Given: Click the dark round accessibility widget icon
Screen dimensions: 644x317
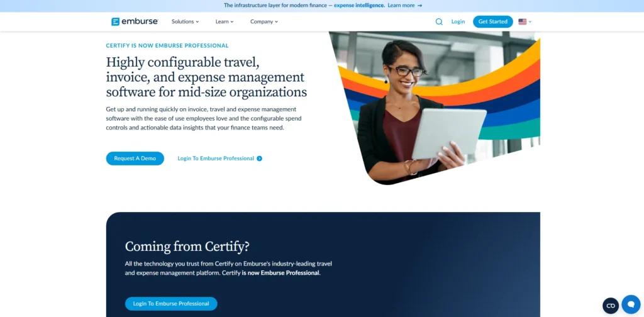Looking at the screenshot, I should (x=611, y=306).
